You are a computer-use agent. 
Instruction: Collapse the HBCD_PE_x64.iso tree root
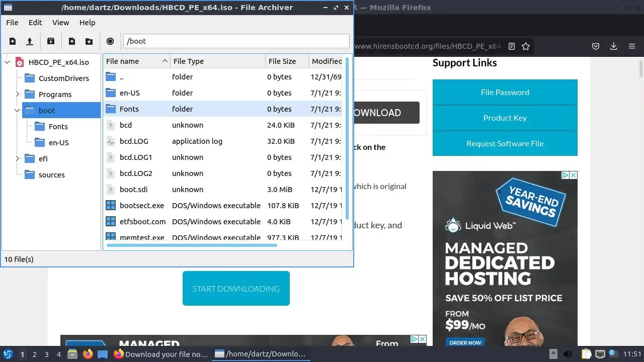pyautogui.click(x=8, y=62)
